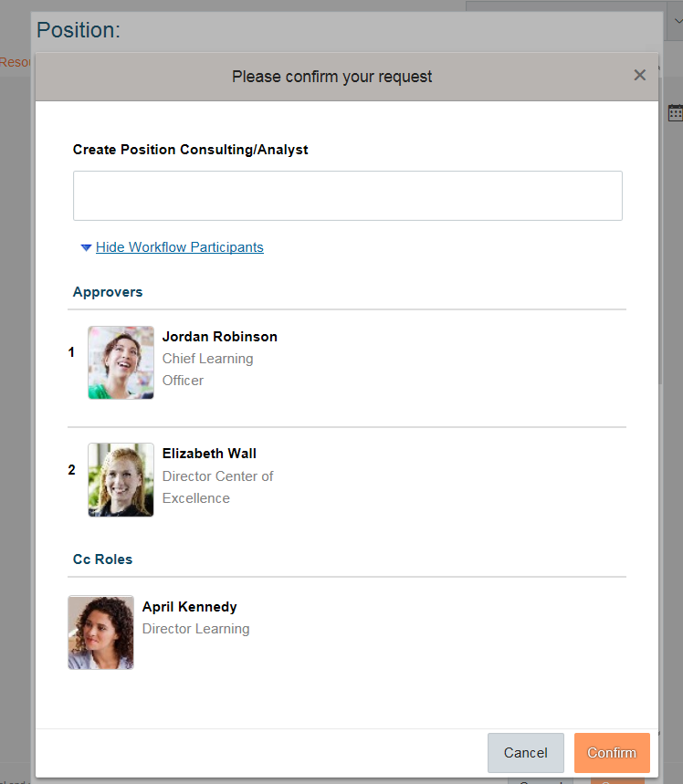The height and width of the screenshot is (784, 683).
Task: Select Elizabeth Wall's name
Action: point(209,454)
